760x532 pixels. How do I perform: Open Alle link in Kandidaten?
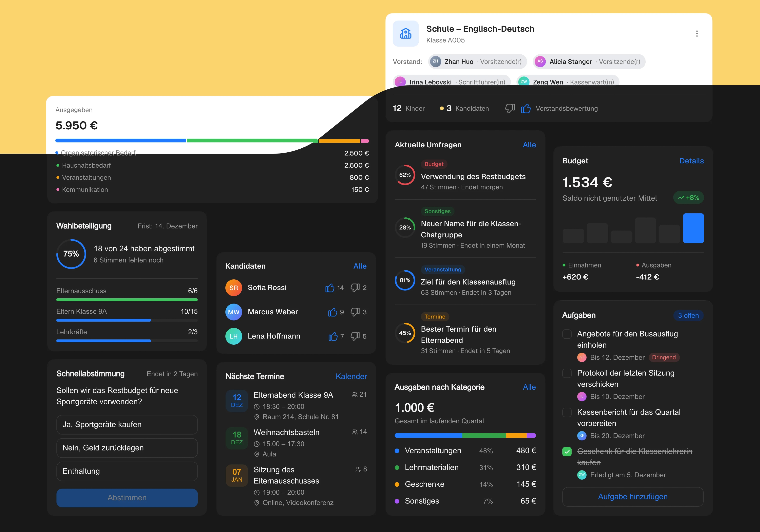(360, 266)
